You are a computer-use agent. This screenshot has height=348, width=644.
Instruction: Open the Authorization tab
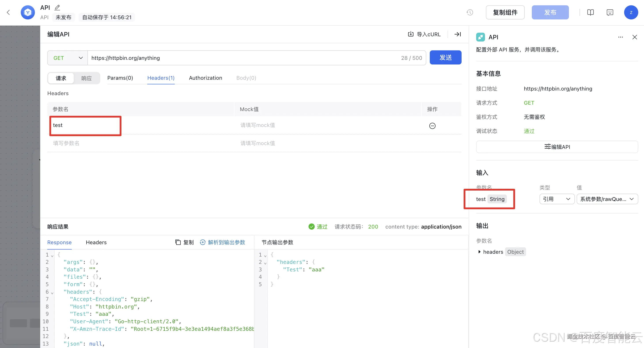[x=205, y=78]
